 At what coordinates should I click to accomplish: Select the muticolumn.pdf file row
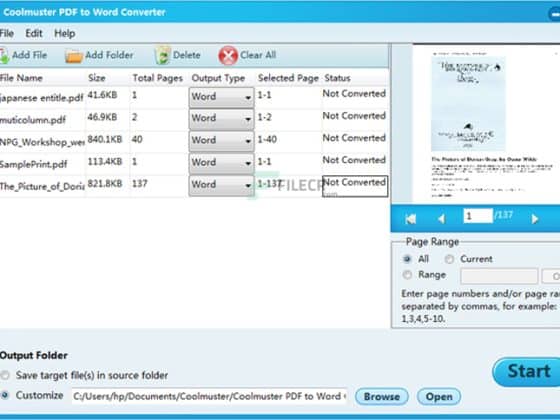coord(194,119)
